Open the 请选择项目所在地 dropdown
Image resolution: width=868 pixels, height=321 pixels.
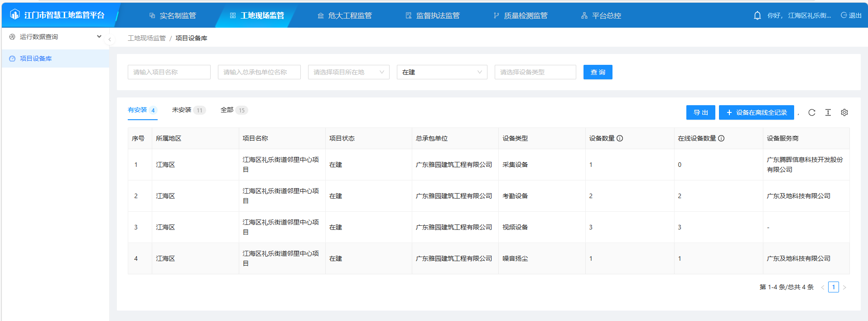pos(348,72)
